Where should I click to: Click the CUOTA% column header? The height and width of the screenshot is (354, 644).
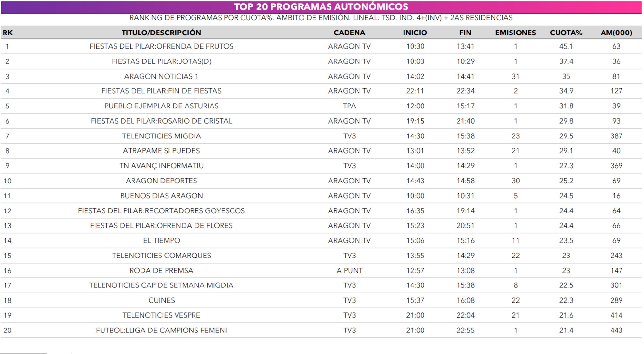coord(566,33)
